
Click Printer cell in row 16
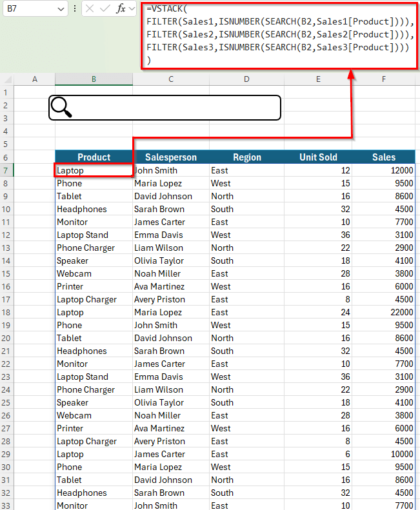click(94, 286)
